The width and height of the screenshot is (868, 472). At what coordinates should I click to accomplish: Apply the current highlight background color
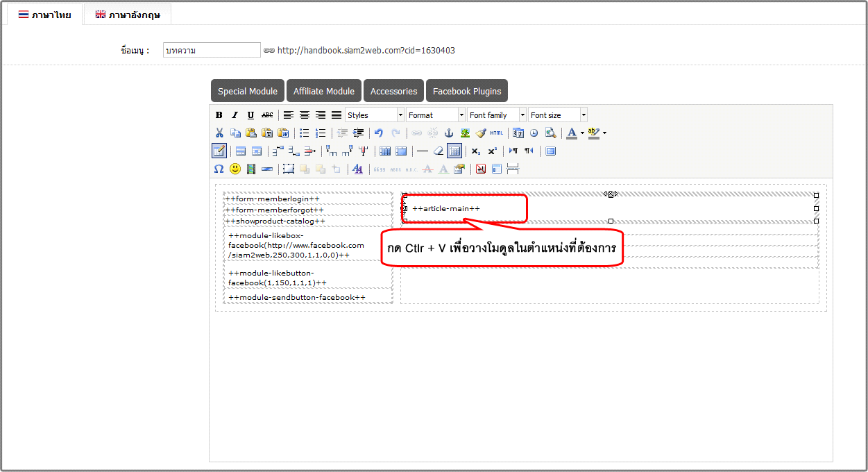[x=593, y=133]
